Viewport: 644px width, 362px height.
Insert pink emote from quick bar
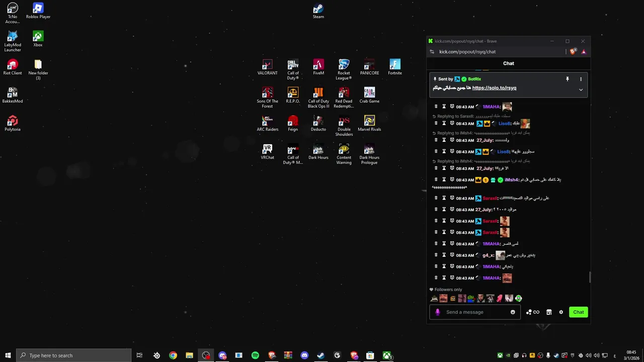[499, 299]
